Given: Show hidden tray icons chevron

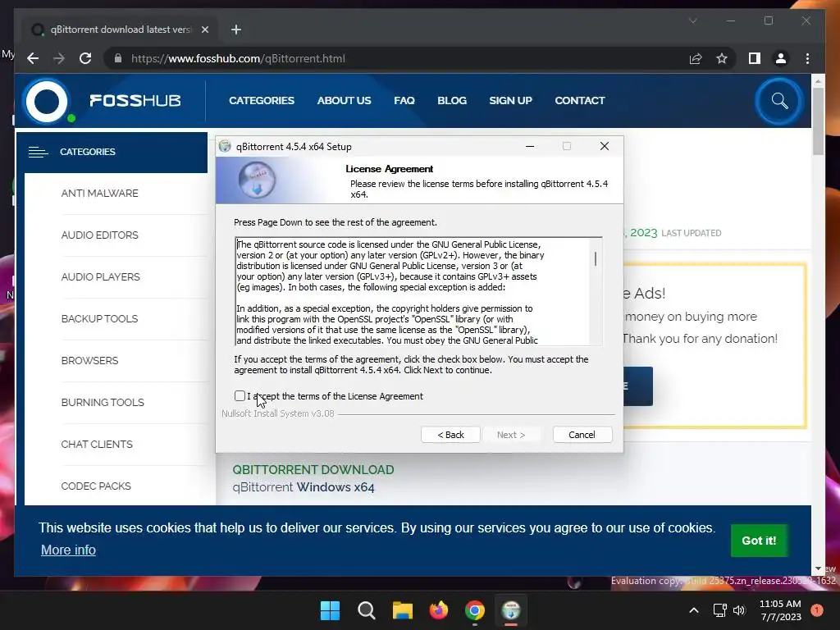Looking at the screenshot, I should click(693, 610).
